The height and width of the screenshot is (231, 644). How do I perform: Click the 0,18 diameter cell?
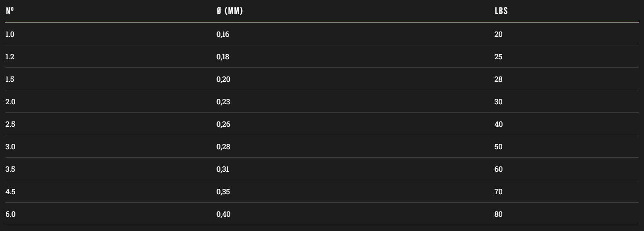[x=223, y=57]
